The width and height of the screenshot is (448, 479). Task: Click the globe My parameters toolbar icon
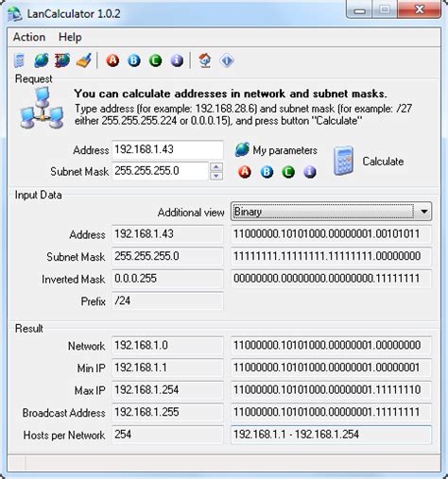[x=42, y=60]
